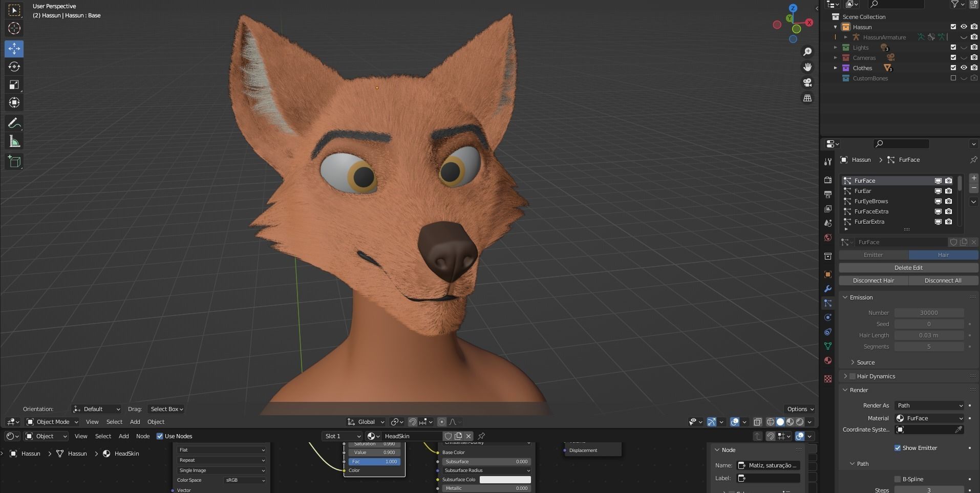Open the Global transform orientation dropdown
This screenshot has width=980, height=493.
tap(366, 422)
